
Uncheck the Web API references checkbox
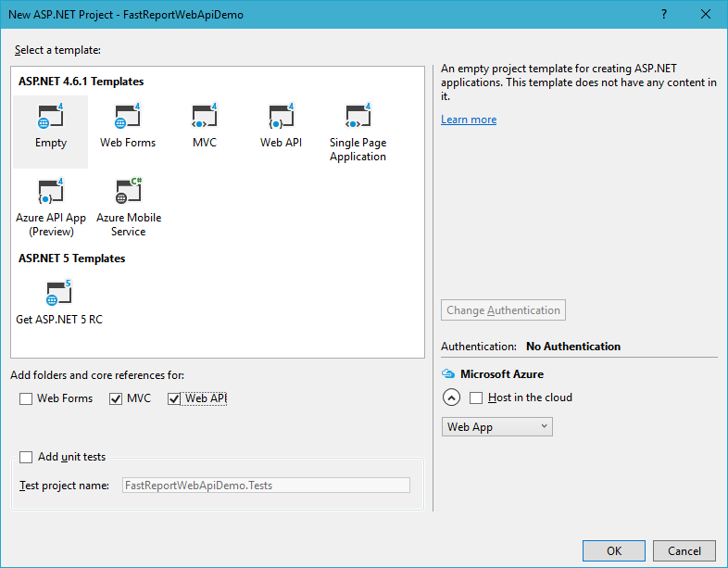pos(173,399)
